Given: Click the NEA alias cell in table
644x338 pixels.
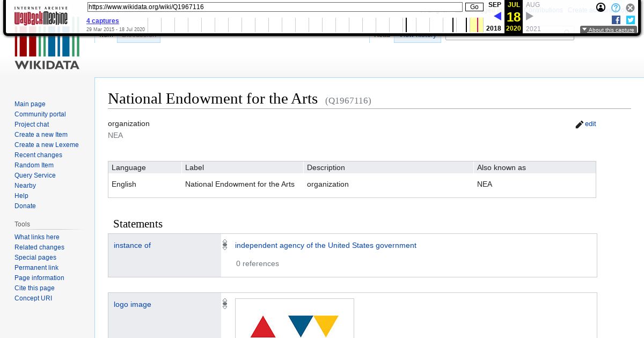Looking at the screenshot, I should (485, 184).
